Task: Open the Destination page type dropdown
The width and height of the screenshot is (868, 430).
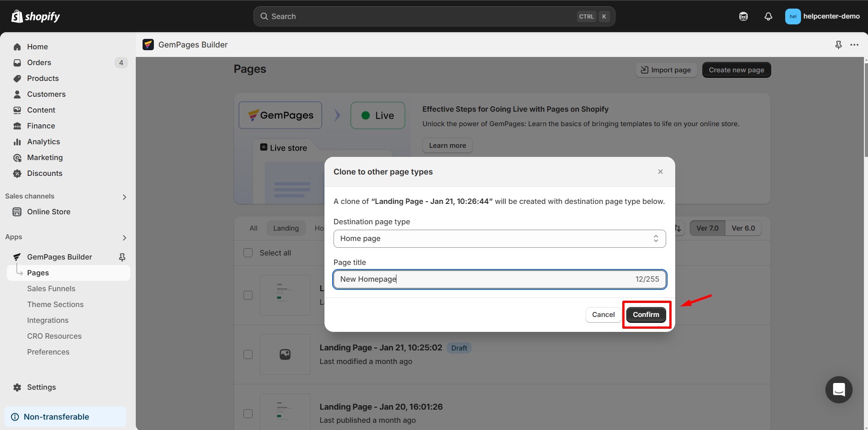Action: [x=499, y=238]
